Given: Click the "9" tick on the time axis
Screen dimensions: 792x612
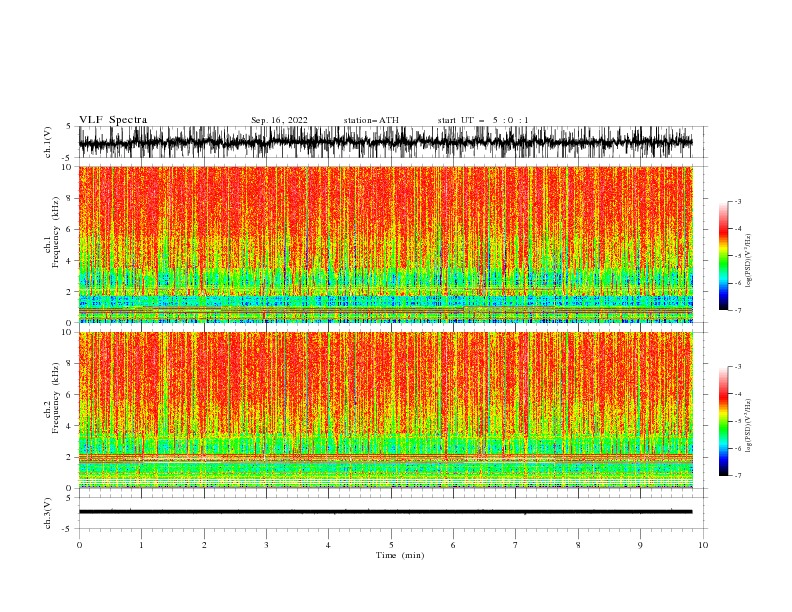Looking at the screenshot, I should (640, 545).
